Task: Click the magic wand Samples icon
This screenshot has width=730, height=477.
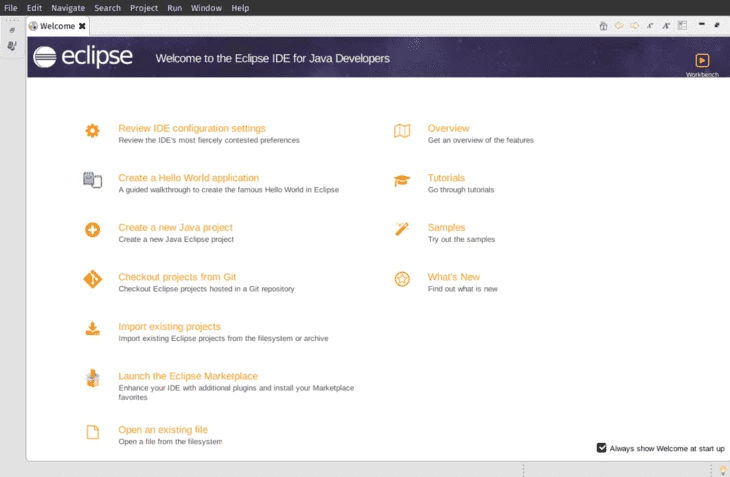Action: (402, 229)
